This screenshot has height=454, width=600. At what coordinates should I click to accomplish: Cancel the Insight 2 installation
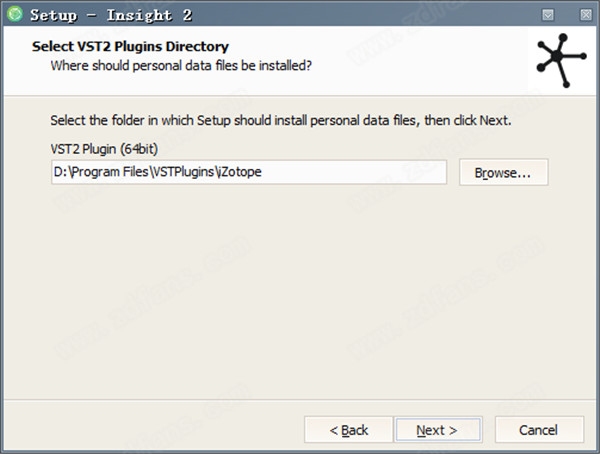click(539, 430)
